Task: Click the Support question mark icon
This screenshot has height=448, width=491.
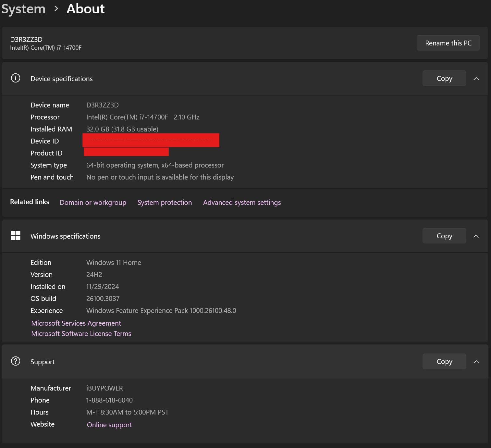Action: (x=16, y=361)
